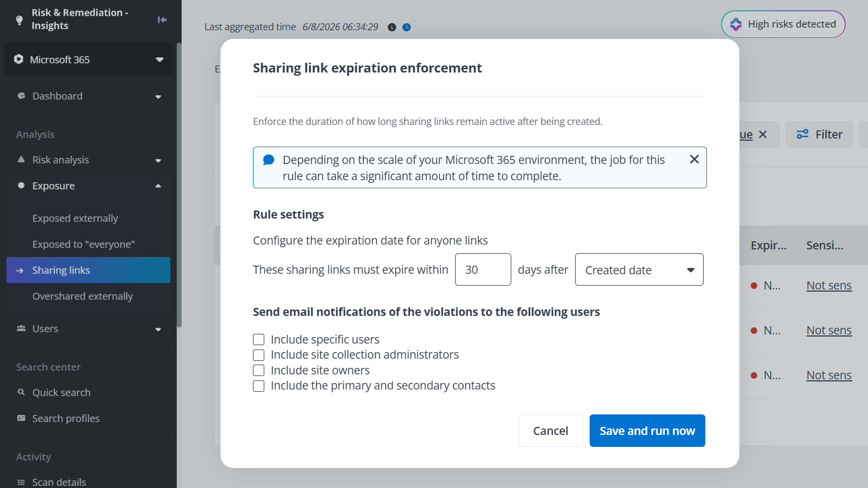Click the Exposure gear icon

point(21,186)
